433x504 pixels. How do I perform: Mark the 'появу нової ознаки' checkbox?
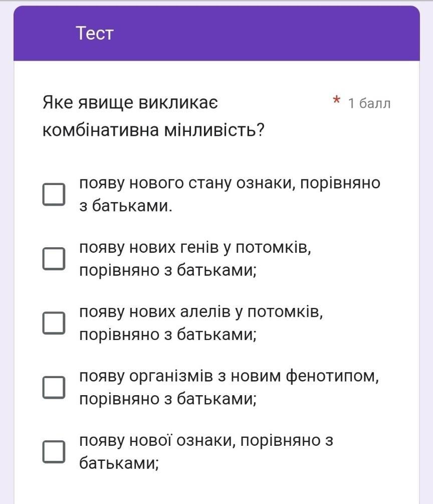coord(54,452)
